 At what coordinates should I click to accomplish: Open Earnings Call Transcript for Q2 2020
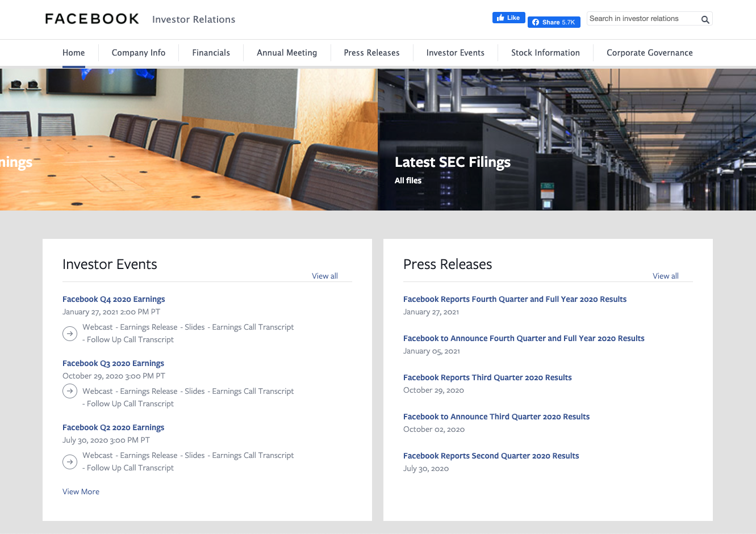(253, 455)
